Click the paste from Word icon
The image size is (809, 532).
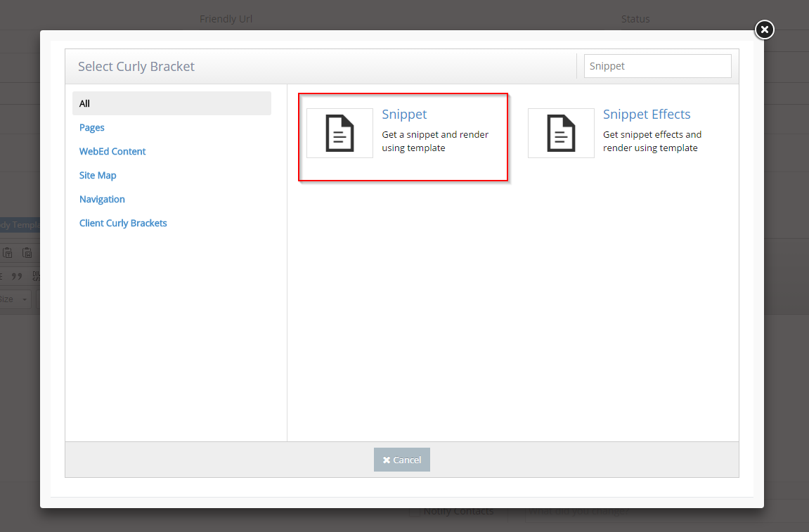point(27,253)
